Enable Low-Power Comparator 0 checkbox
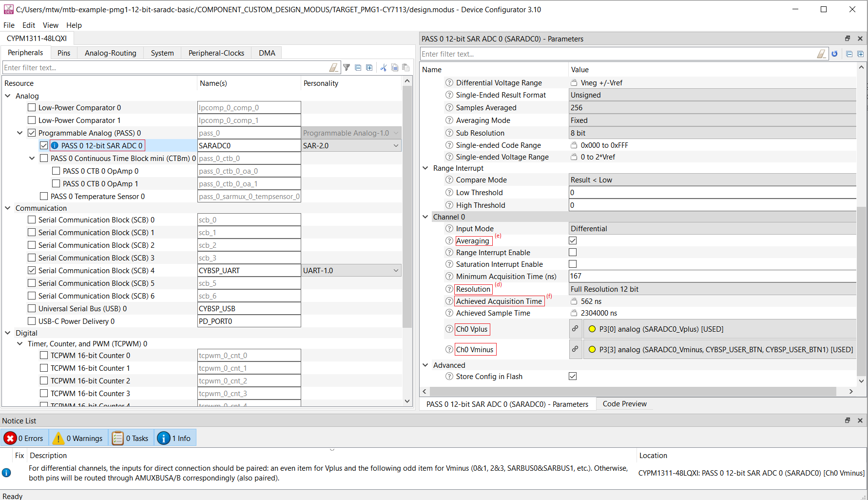The image size is (868, 500). [32, 108]
